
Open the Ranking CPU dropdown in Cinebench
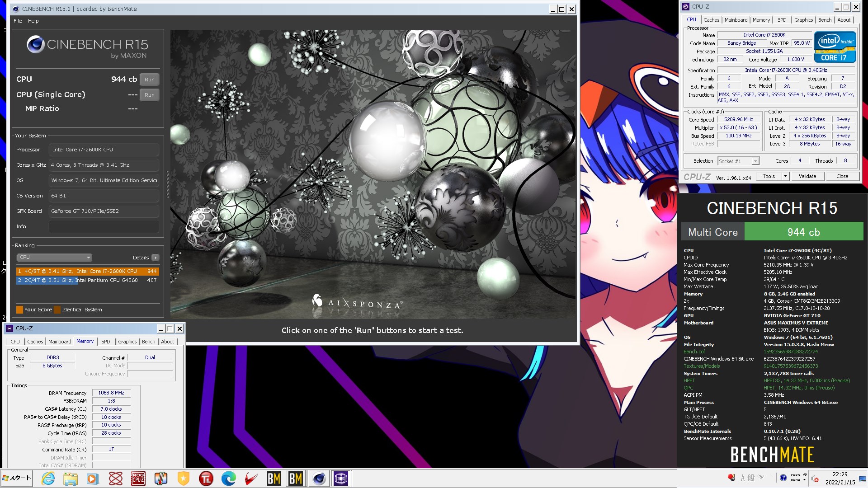[54, 257]
